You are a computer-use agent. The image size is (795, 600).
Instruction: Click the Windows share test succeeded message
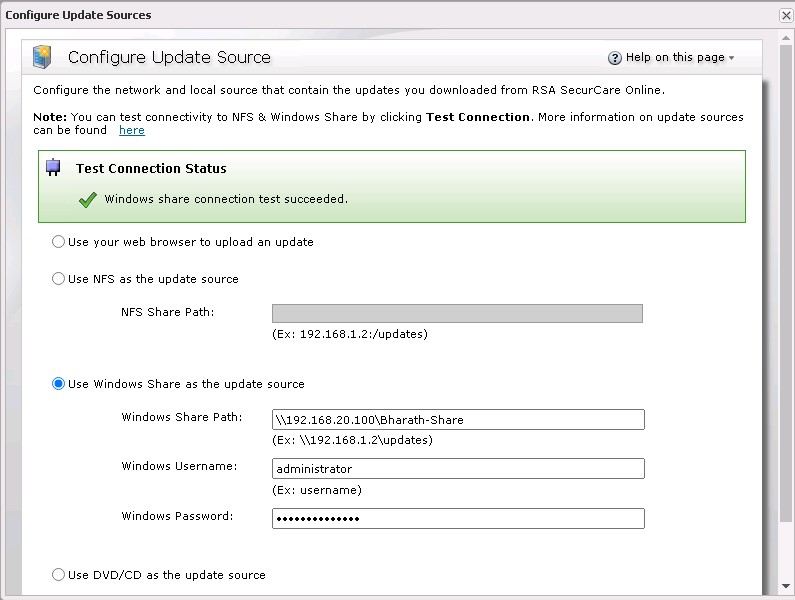[x=226, y=200]
